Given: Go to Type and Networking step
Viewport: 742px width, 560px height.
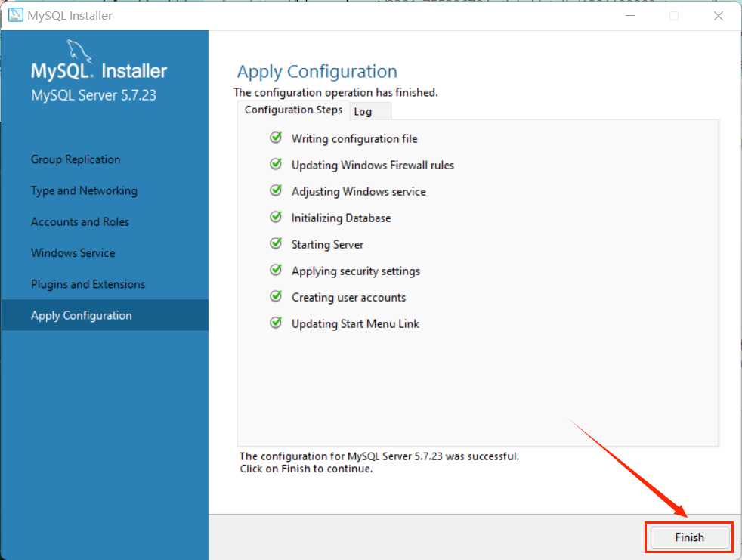Looking at the screenshot, I should tap(84, 190).
